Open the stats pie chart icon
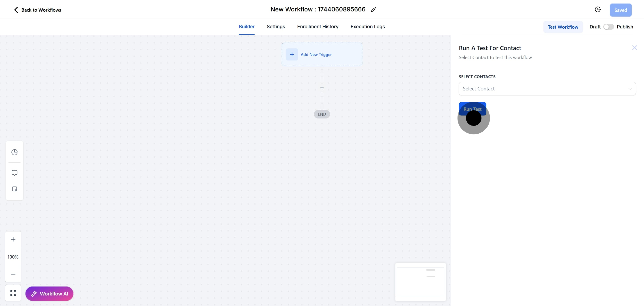 pyautogui.click(x=15, y=152)
